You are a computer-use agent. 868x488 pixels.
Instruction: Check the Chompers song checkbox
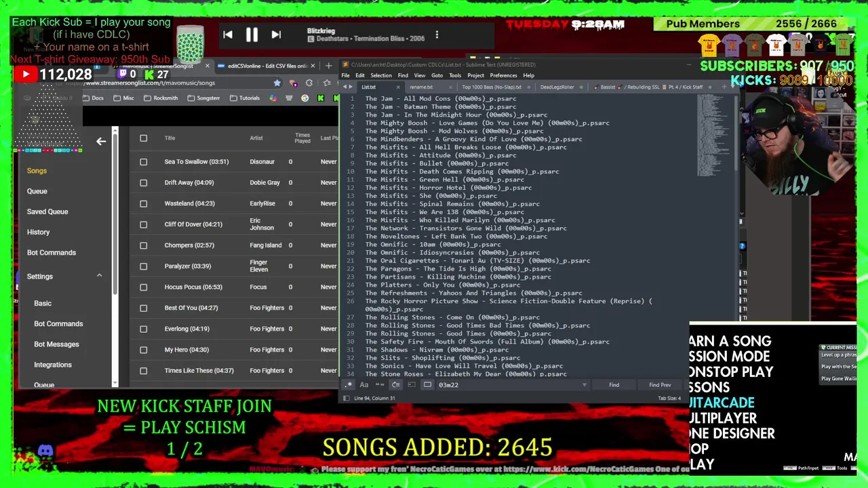[x=143, y=245]
